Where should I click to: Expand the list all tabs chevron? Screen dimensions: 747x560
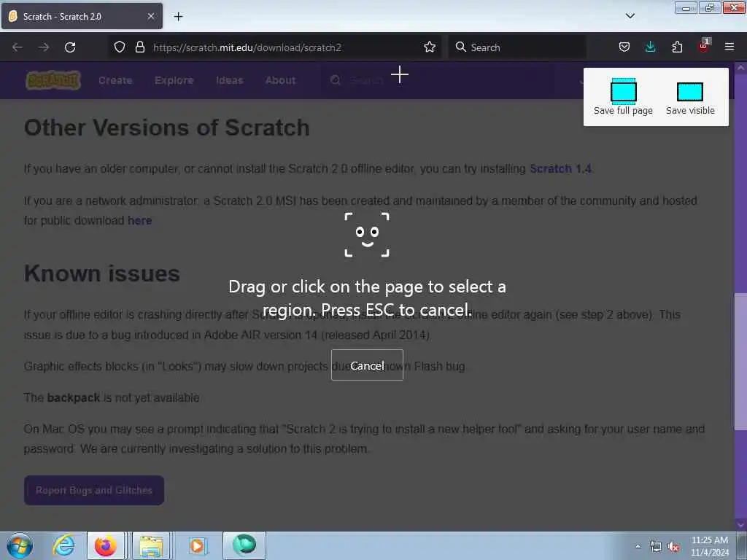click(x=630, y=16)
